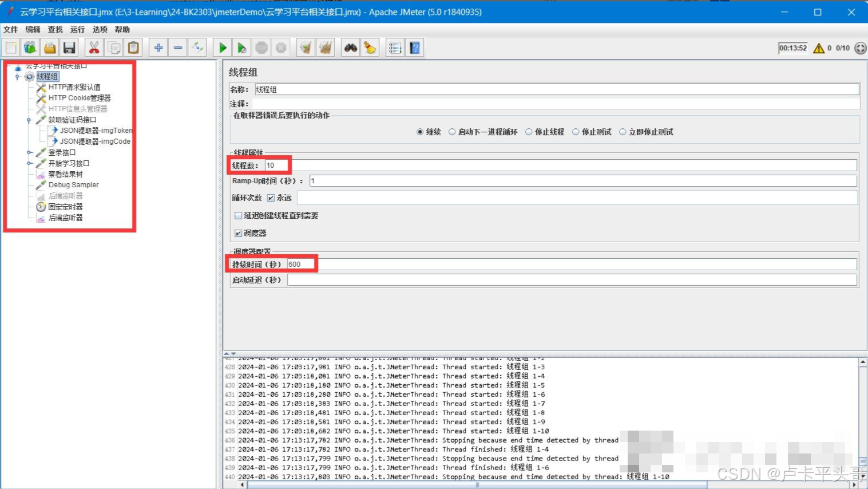868x489 pixels.
Task: Open Search with the binoculars icon
Action: coord(351,48)
